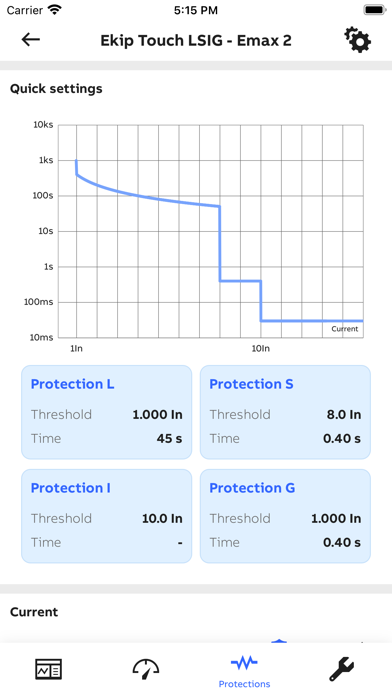Select the Protections waveform tab
This screenshot has height=696, width=392.
point(244,670)
